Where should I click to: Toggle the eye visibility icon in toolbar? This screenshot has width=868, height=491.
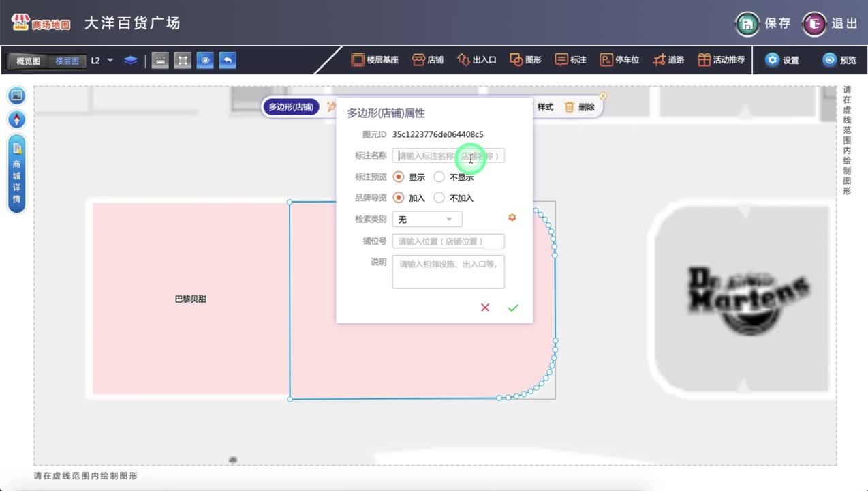coord(204,60)
